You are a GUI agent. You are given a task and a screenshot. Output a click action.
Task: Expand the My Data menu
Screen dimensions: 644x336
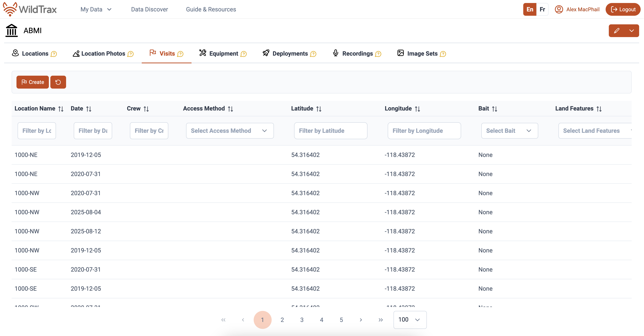(96, 9)
